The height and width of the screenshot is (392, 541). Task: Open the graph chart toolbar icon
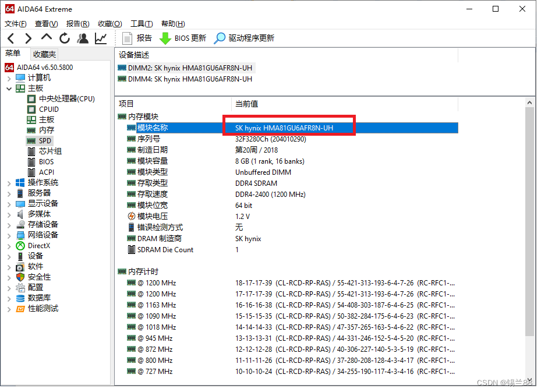click(101, 38)
